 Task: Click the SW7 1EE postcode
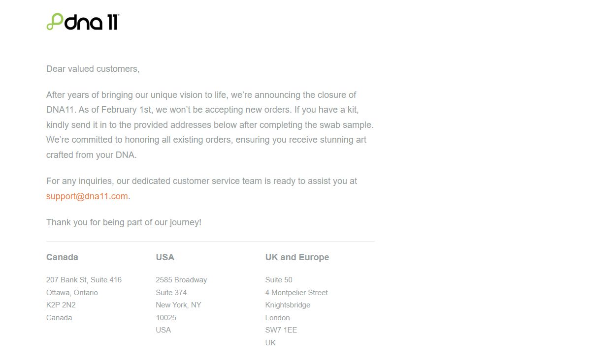[281, 330]
